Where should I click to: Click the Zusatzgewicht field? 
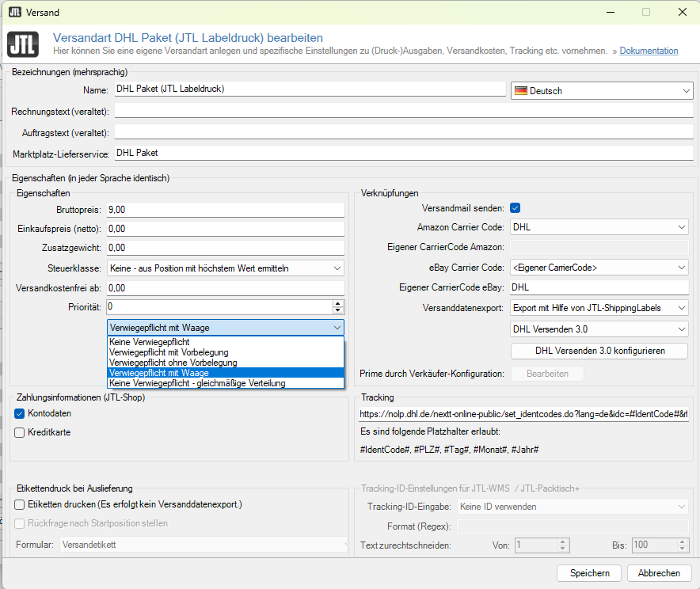click(x=226, y=248)
